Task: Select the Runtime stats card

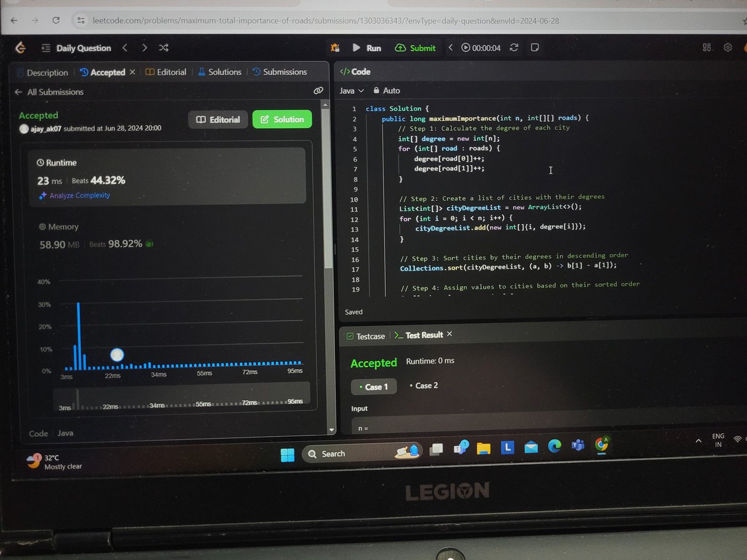Action: [167, 175]
